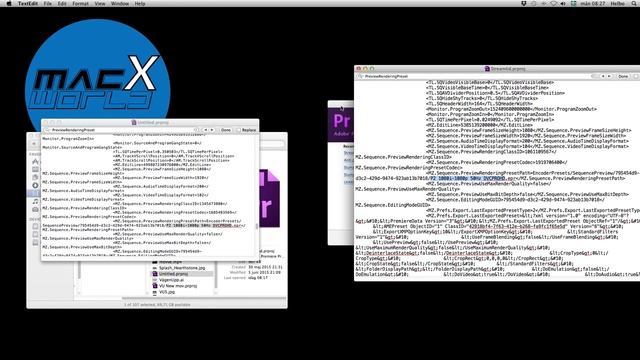The width and height of the screenshot is (640, 360).
Task: Click the search magnifier icon in right window
Action: pos(360,76)
